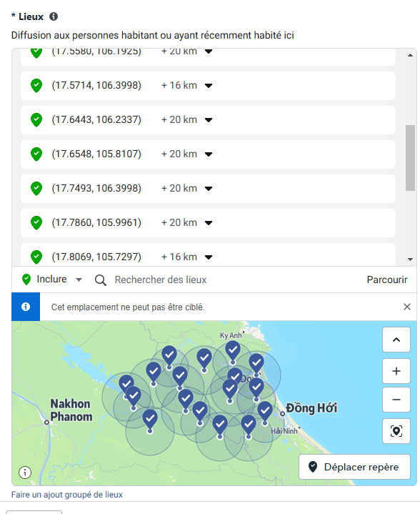
Task: Dismiss the 'Cet emplacement ne peut pas être ciblé' notice
Action: 407,307
